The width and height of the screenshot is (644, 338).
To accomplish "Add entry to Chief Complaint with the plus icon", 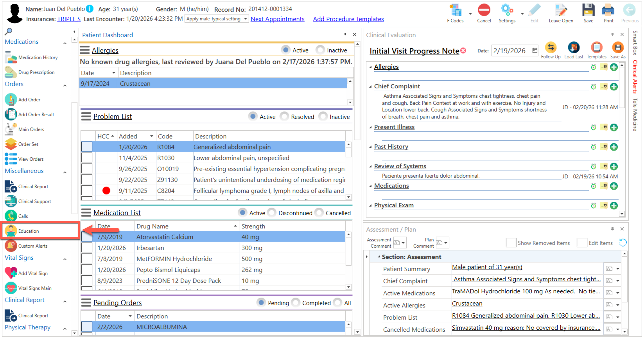I will click(x=614, y=87).
